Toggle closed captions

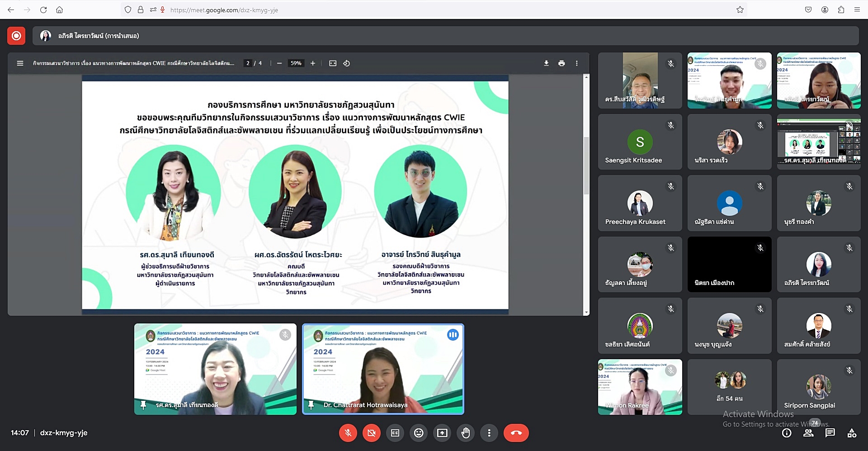click(x=395, y=433)
